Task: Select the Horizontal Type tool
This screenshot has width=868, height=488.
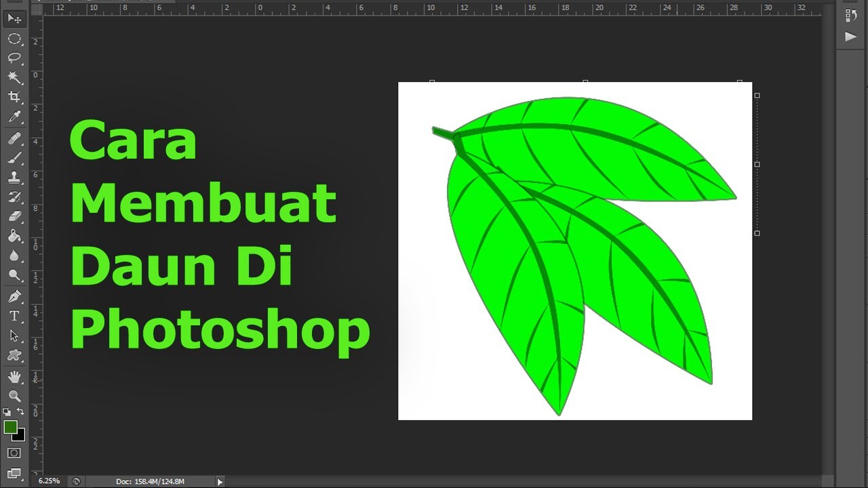Action: click(x=14, y=317)
